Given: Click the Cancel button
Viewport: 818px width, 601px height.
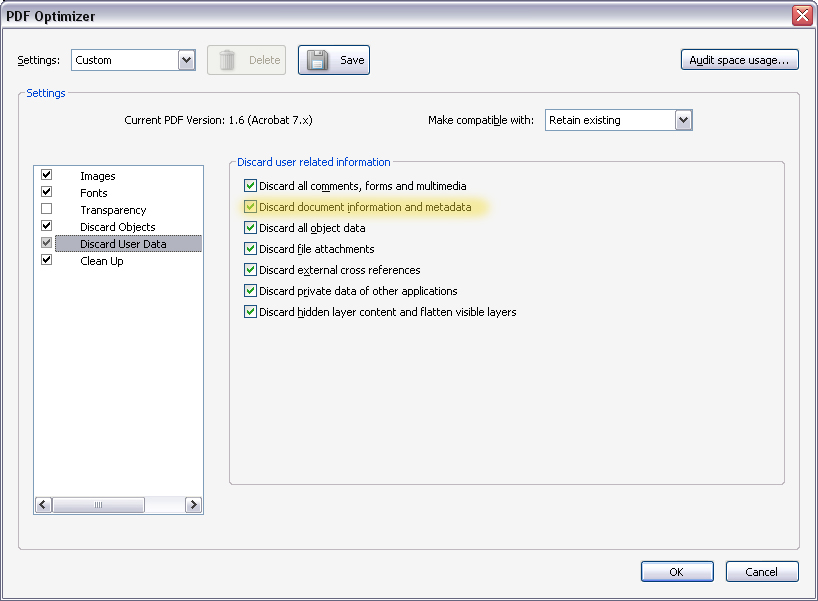Looking at the screenshot, I should tap(762, 572).
